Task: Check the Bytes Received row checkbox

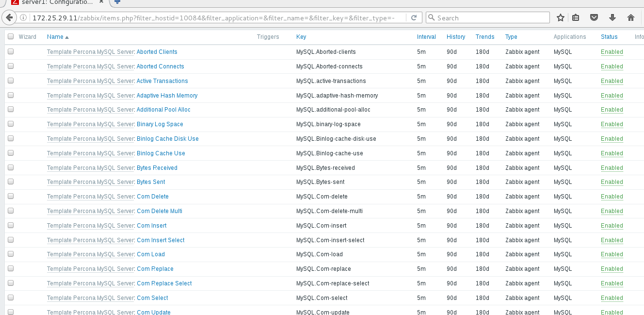Action: coord(11,167)
